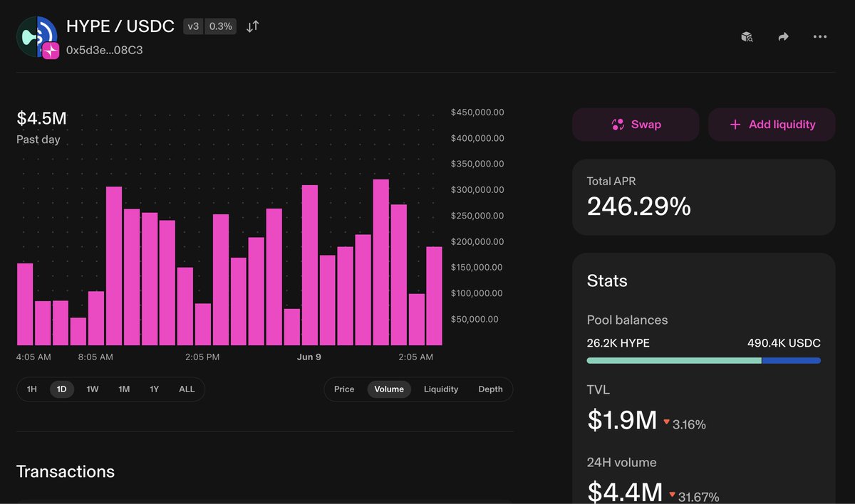
Task: Click the HYPE / USDC pool title
Action: coord(120,26)
